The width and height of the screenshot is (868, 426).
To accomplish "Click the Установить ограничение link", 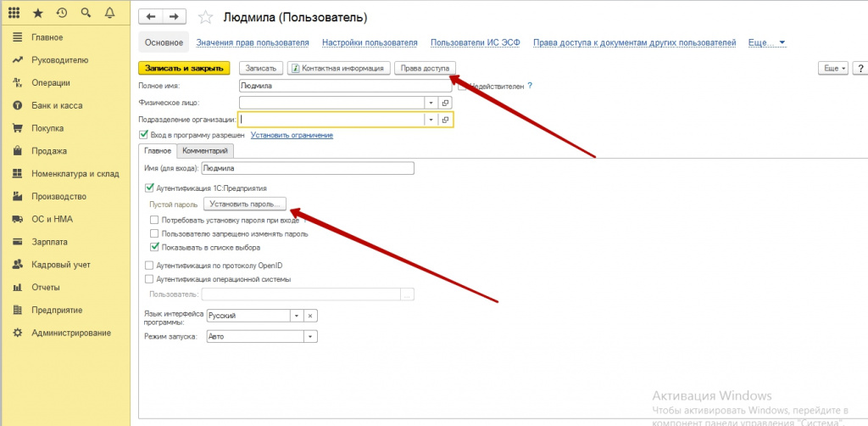I will pyautogui.click(x=292, y=135).
